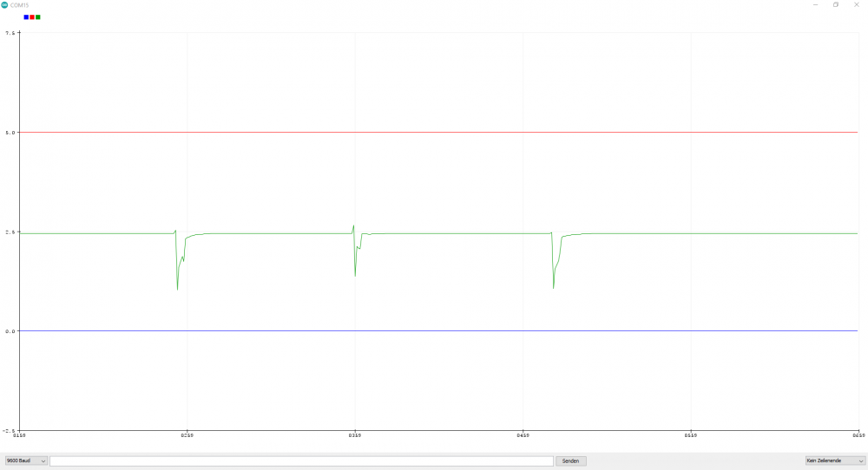This screenshot has height=470, width=868.
Task: Click the 5.0 label on the Y axis
Action: [10, 133]
